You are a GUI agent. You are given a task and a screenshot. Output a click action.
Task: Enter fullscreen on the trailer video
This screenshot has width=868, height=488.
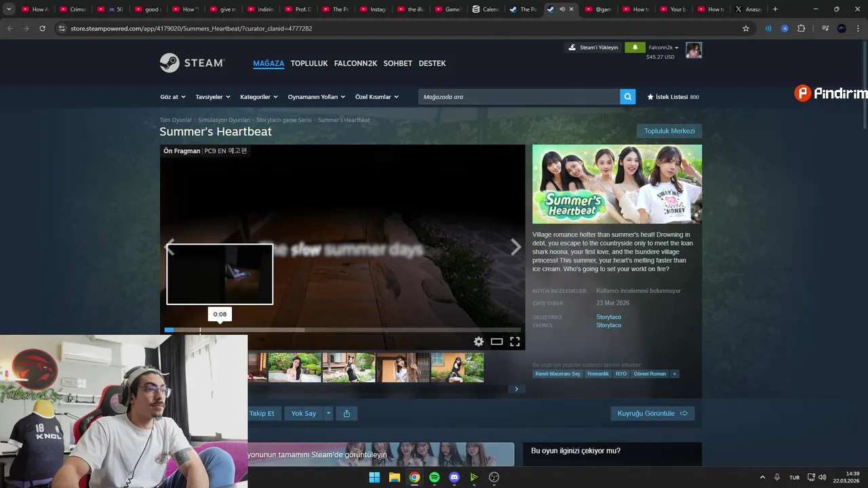click(515, 342)
